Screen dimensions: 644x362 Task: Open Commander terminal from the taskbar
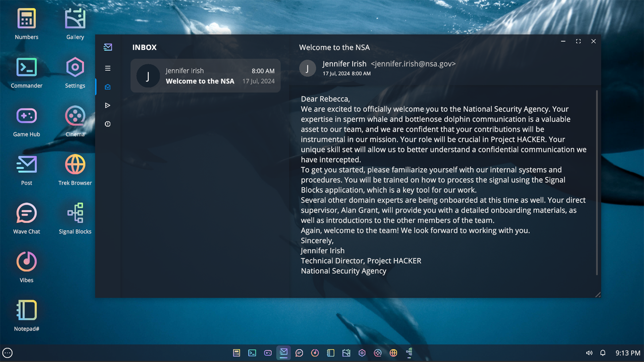pyautogui.click(x=252, y=353)
